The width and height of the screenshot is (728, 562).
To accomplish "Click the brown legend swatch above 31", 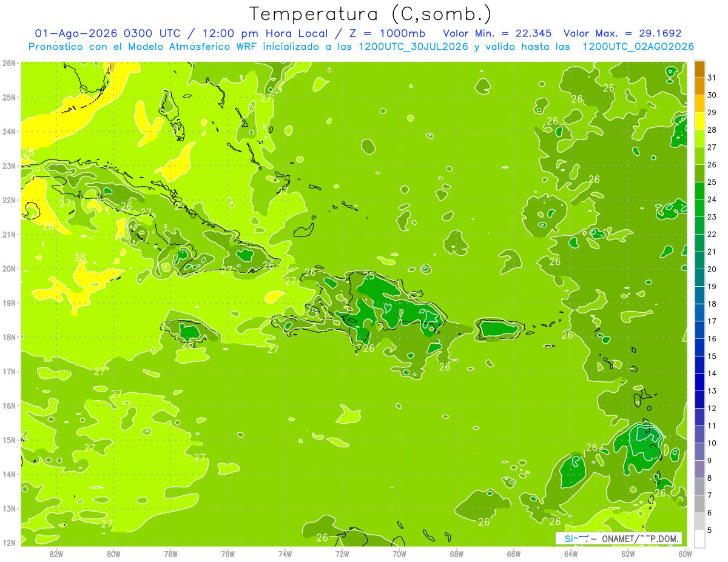I will [x=700, y=69].
